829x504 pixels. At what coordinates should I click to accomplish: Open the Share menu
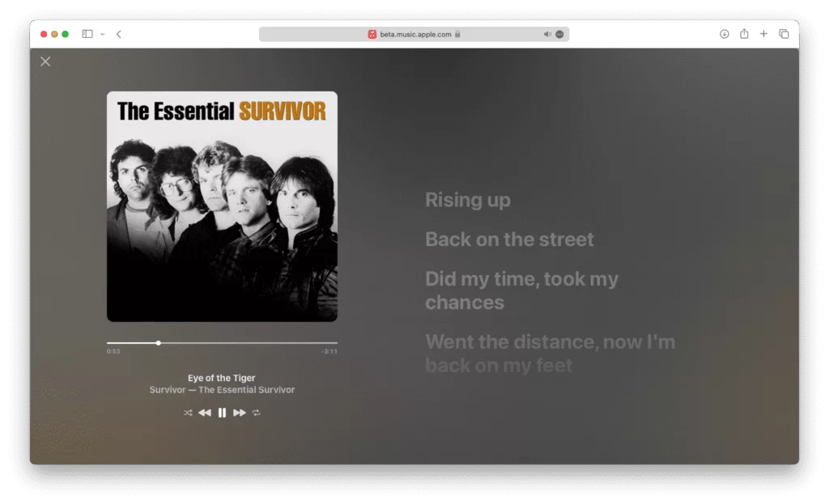(744, 34)
